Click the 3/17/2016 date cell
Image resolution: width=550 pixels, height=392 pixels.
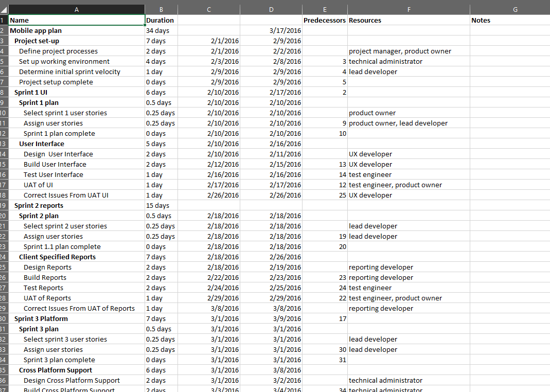(x=271, y=30)
